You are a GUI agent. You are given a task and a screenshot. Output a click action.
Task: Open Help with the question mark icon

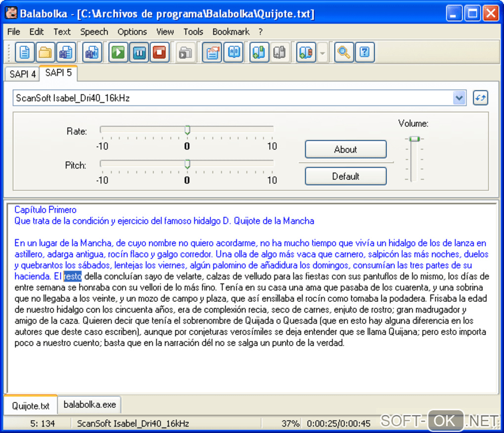tap(365, 52)
